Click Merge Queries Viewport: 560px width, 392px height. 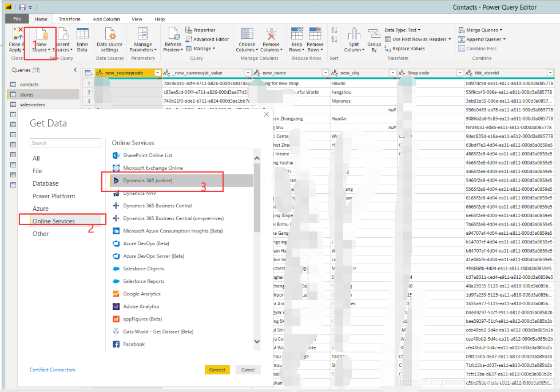point(480,30)
